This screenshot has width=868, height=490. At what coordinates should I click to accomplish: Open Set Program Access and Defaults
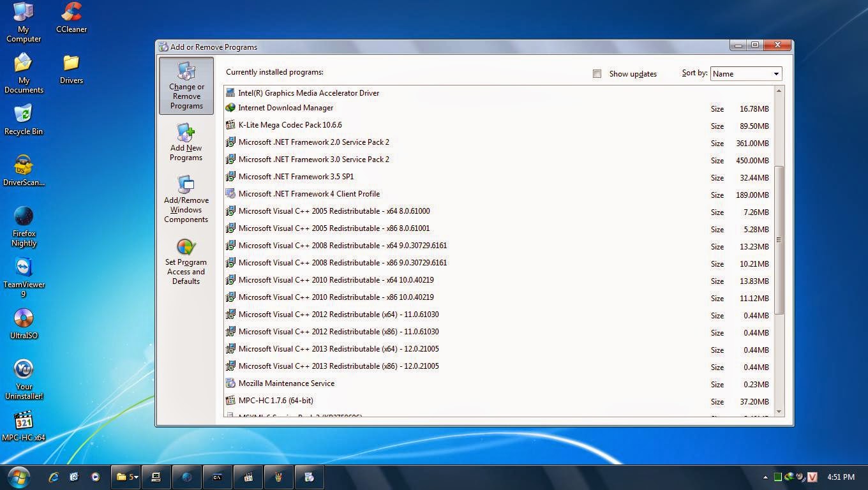[186, 261]
